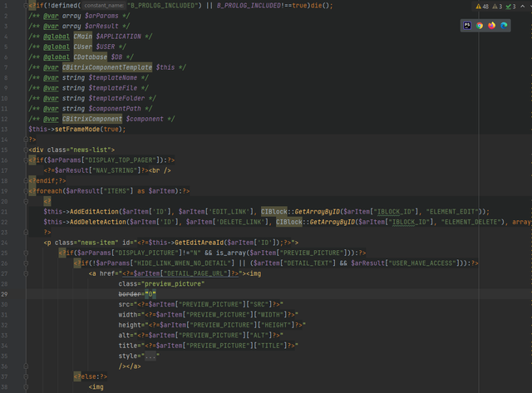Click CUser class name on line 5
Image resolution: width=532 pixels, height=393 pixels.
pos(83,47)
